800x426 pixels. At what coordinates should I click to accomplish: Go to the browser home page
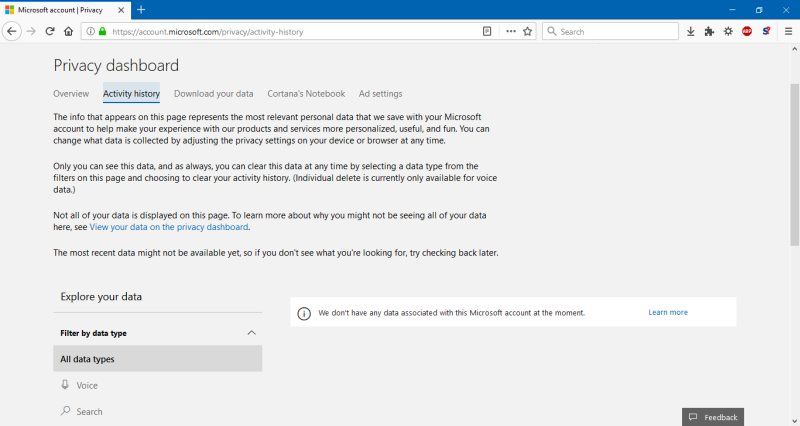(69, 31)
